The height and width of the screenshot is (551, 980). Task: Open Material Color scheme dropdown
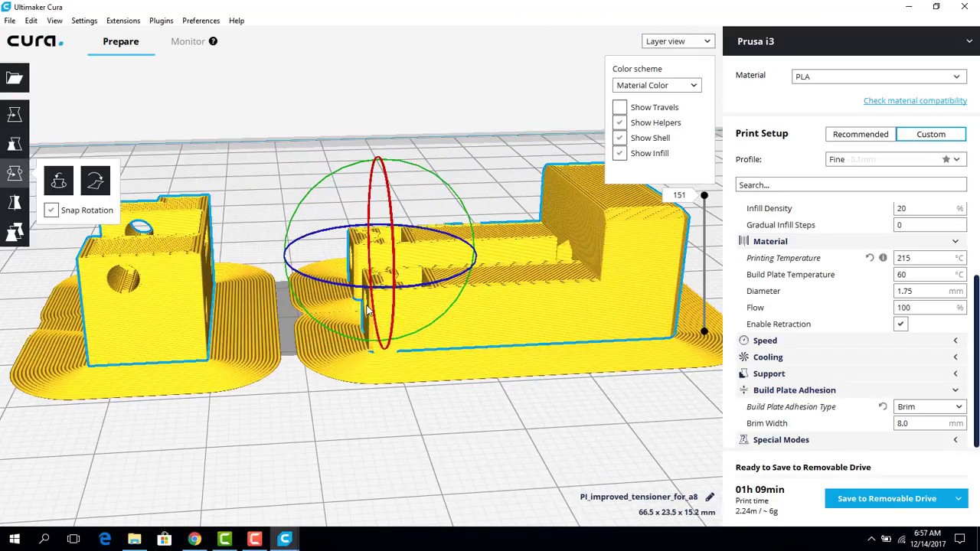[x=657, y=85]
